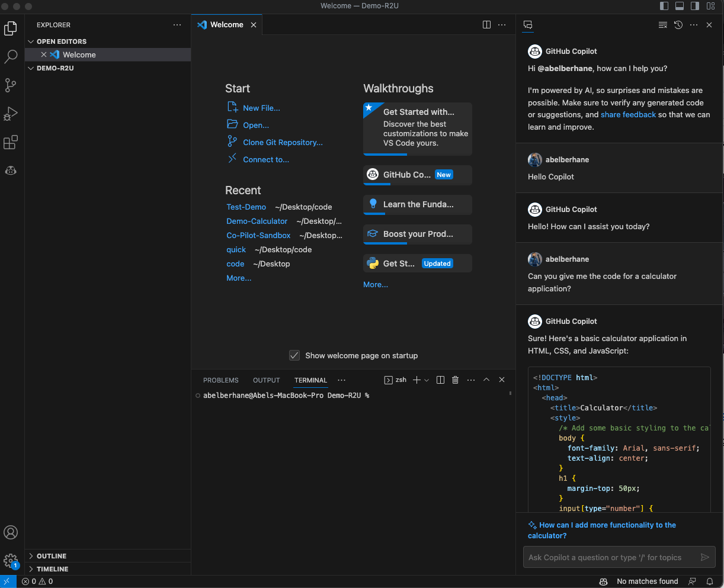Open remote window indicator in status bar
Viewport: 724px width, 588px height.
pos(8,581)
